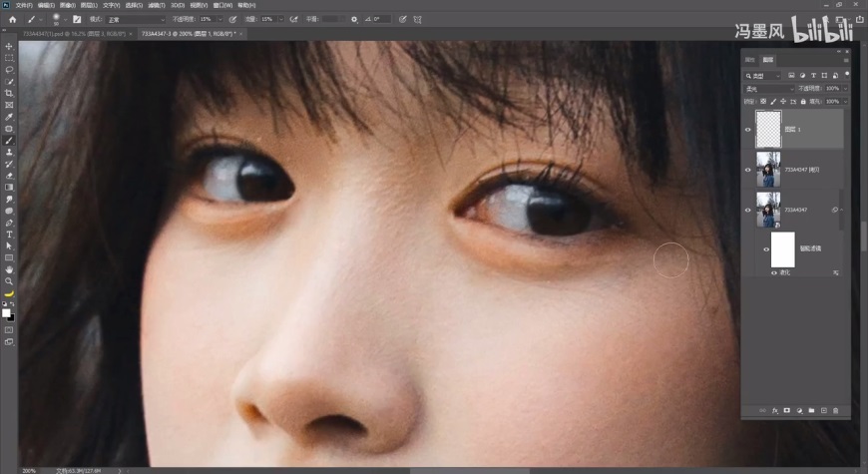Open the brush opacity slider dropdown

coord(219,19)
